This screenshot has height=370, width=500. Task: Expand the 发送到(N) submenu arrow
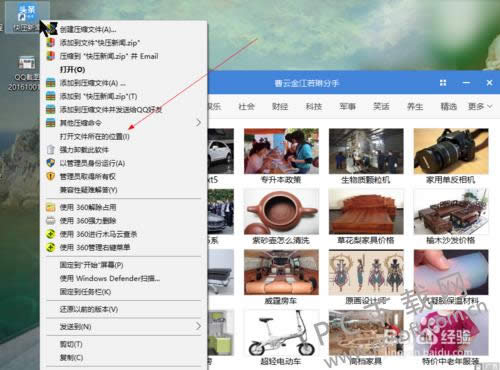[198, 327]
